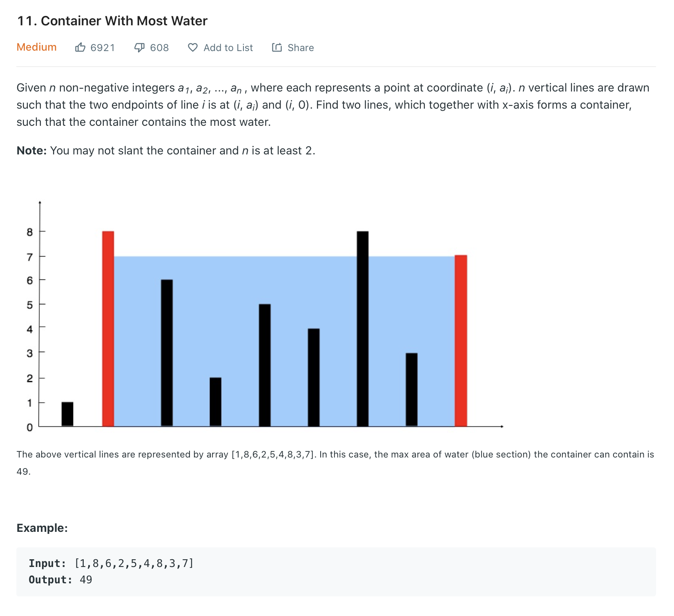674x616 pixels.
Task: Click the tallest black bar in the diagram
Action: click(x=363, y=329)
